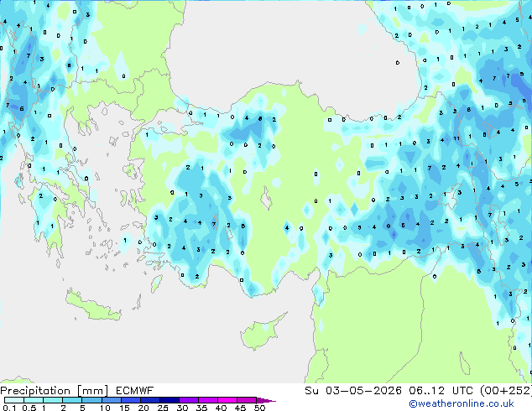Click the 'Precipitation [mm]' legend title
The image size is (532, 411).
tap(54, 391)
